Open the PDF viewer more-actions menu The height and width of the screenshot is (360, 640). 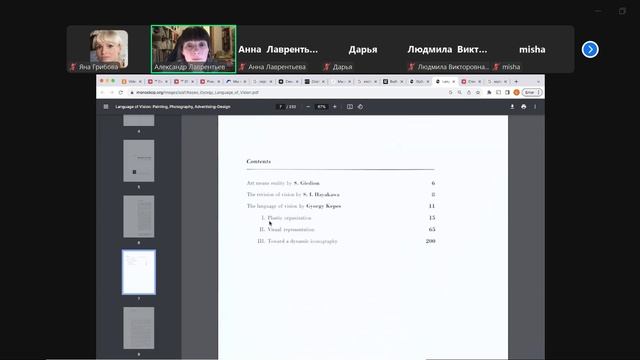(x=535, y=107)
